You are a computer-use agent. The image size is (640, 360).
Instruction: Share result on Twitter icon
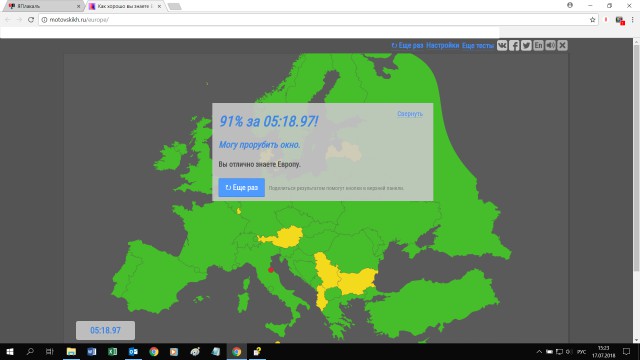coord(526,45)
